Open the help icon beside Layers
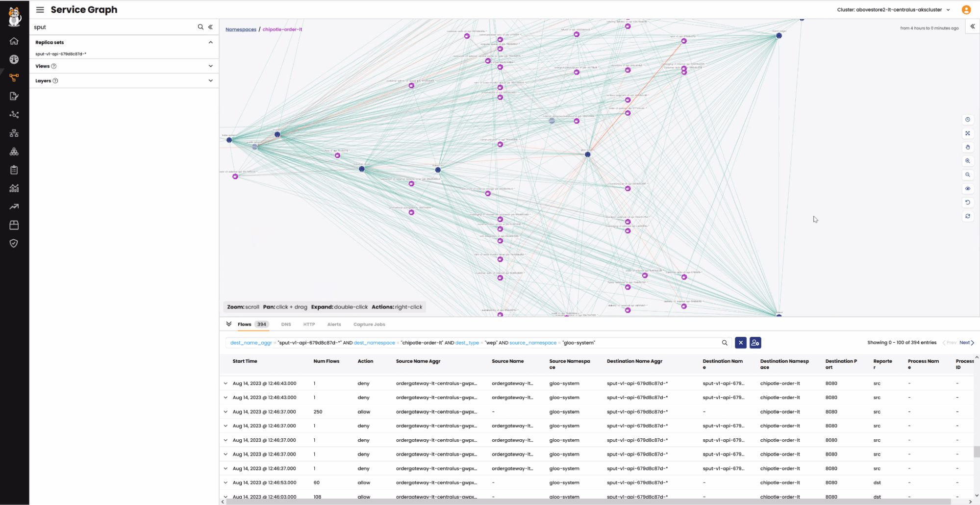Image resolution: width=980 pixels, height=505 pixels. [55, 81]
